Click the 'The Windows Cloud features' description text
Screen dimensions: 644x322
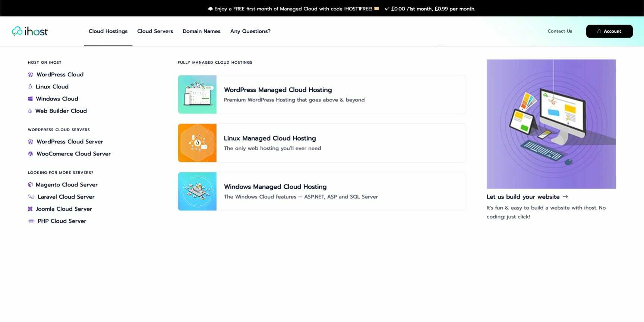pyautogui.click(x=301, y=197)
